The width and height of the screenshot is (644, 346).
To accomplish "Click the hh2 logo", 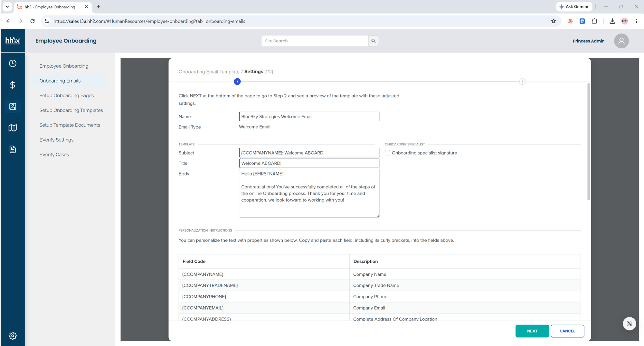I will tap(13, 41).
